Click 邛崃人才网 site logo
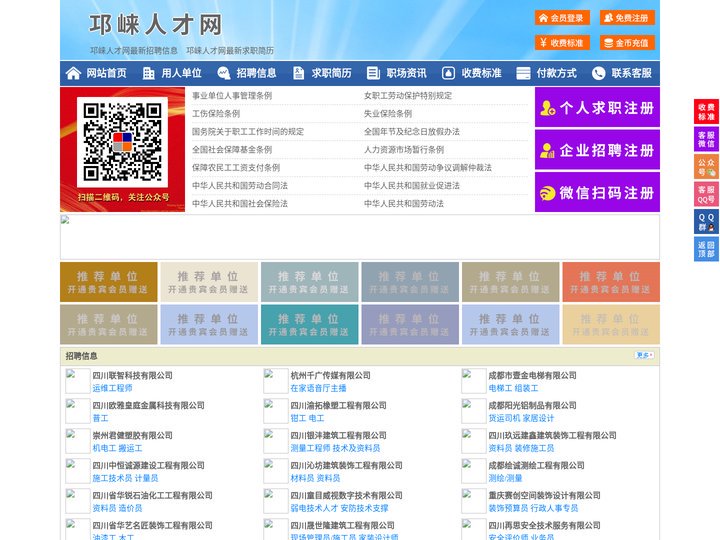720x540 pixels. coord(156,25)
